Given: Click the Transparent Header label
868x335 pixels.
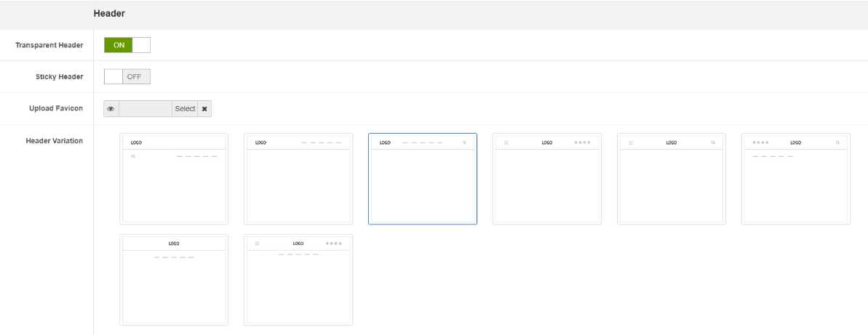Looking at the screenshot, I should click(49, 45).
